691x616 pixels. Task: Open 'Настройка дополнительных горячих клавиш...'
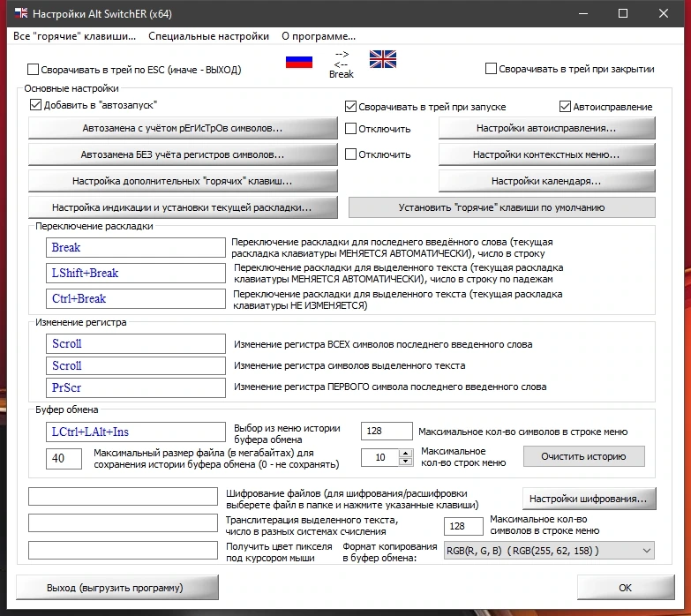pos(183,181)
